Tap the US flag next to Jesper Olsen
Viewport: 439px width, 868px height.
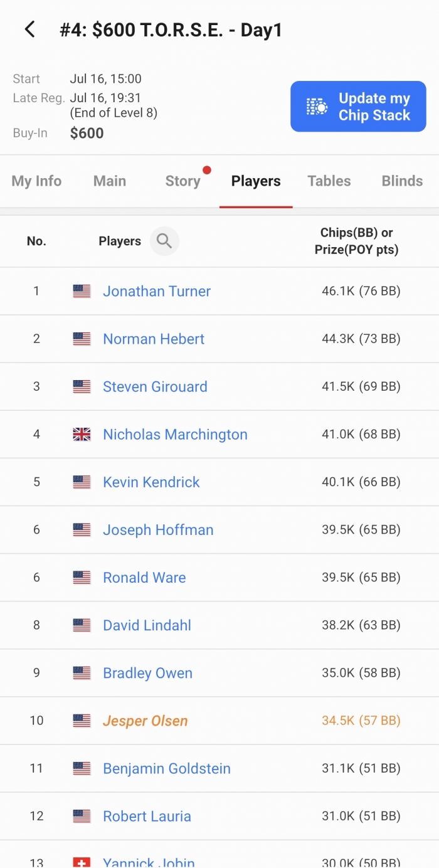coord(82,721)
